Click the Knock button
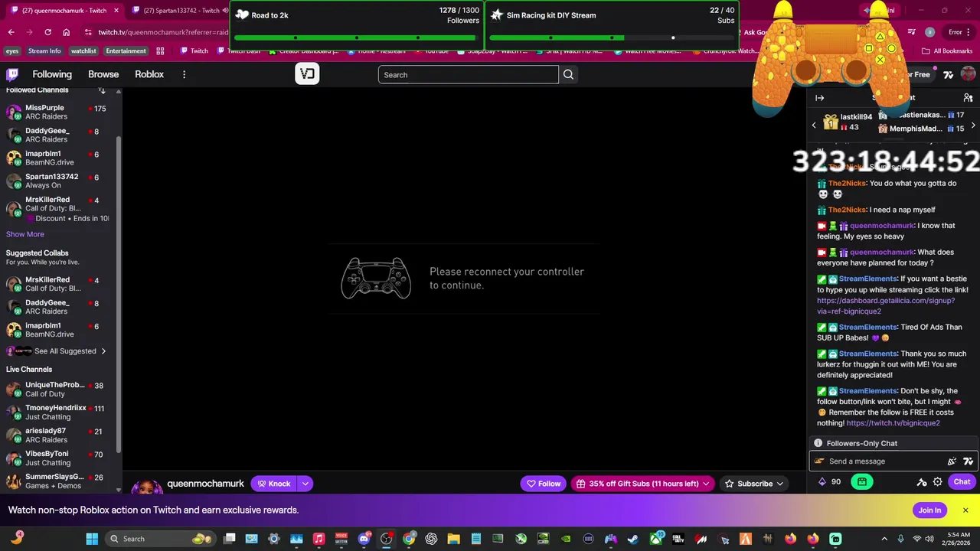The width and height of the screenshot is (980, 551). [274, 484]
